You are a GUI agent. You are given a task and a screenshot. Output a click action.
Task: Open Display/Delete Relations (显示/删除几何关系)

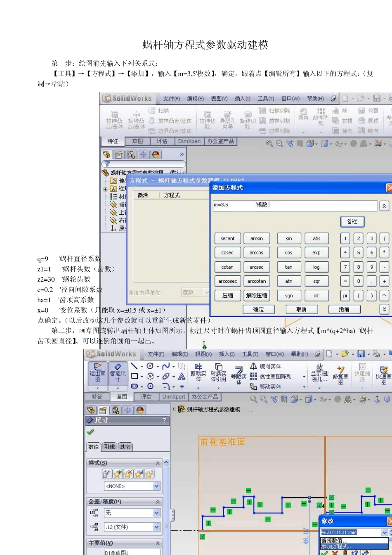click(x=320, y=373)
